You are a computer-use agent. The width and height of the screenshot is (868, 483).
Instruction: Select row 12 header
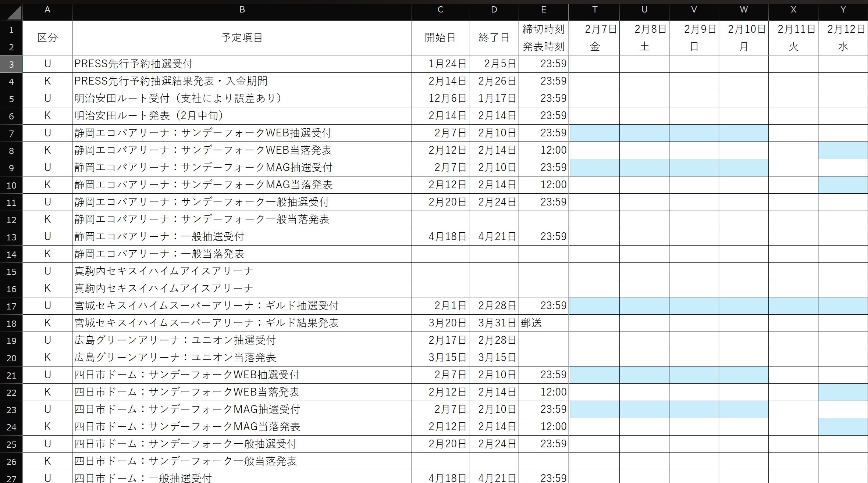coord(11,220)
